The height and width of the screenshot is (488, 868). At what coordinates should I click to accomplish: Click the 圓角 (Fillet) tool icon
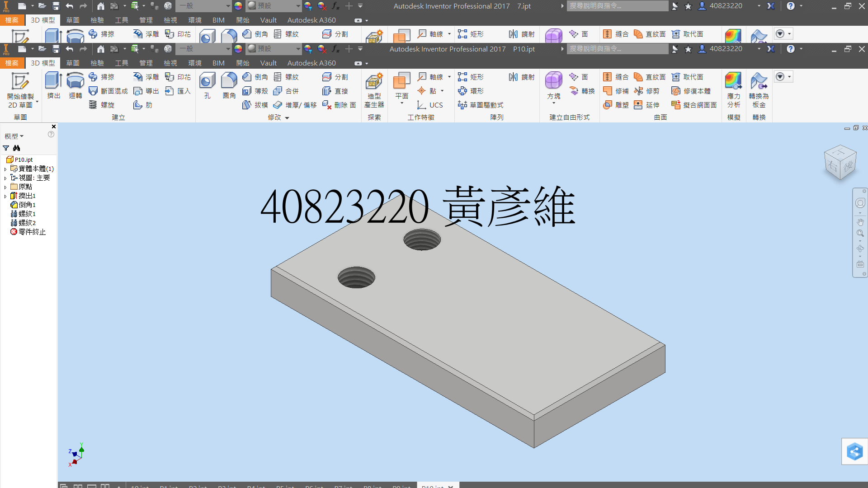(x=229, y=81)
